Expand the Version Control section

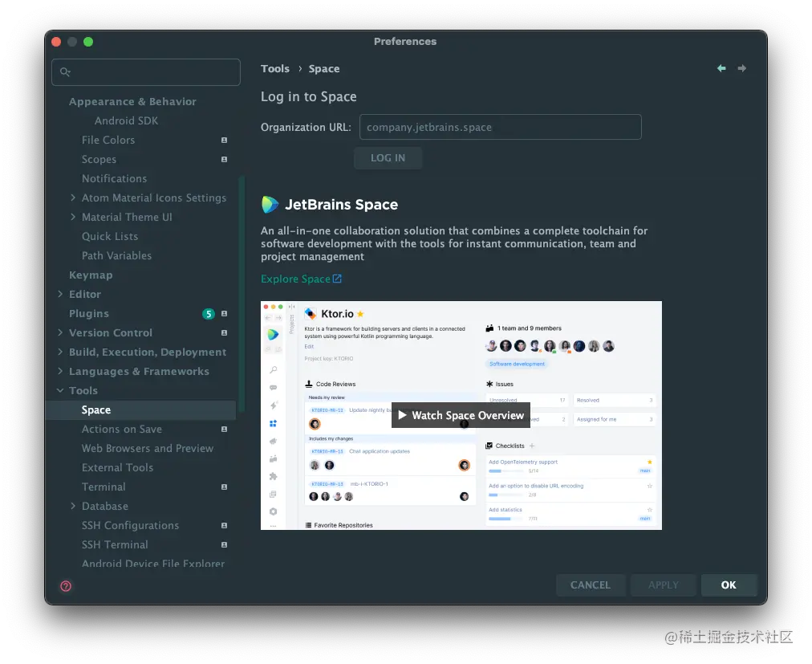pyautogui.click(x=60, y=332)
